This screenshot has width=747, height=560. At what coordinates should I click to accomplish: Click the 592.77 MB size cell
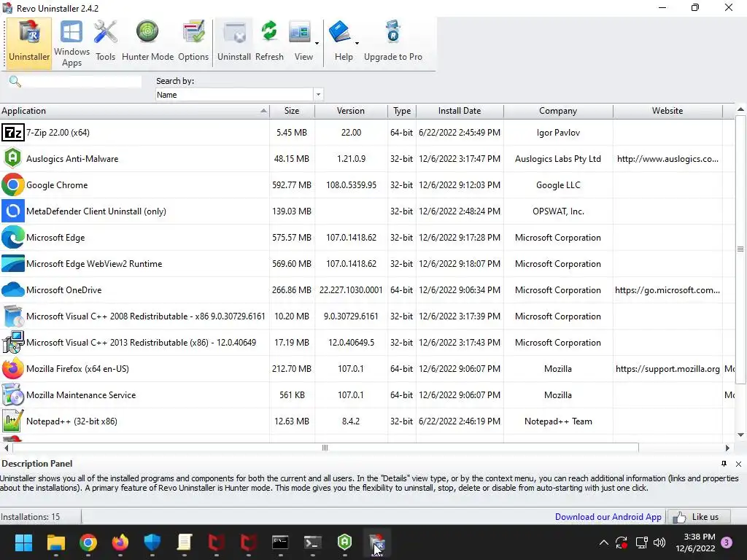pos(292,184)
